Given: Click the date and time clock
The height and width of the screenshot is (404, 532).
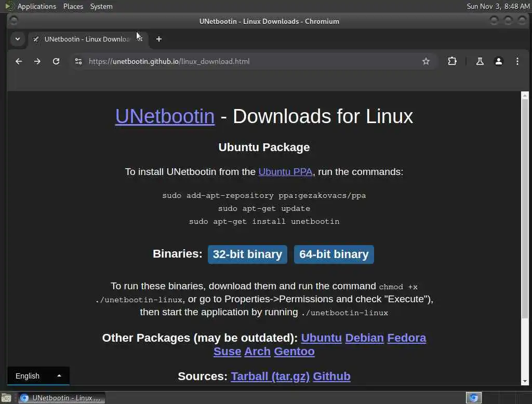Looking at the screenshot, I should pos(498,6).
